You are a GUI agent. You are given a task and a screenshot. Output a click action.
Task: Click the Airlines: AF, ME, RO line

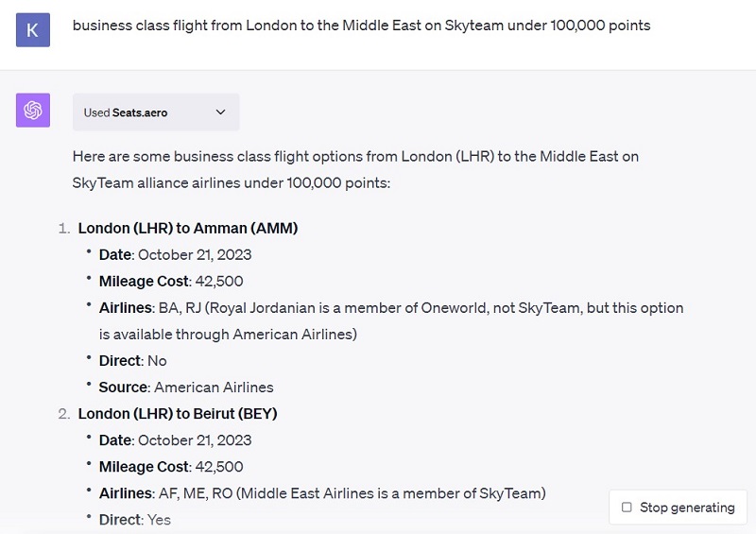click(x=322, y=493)
